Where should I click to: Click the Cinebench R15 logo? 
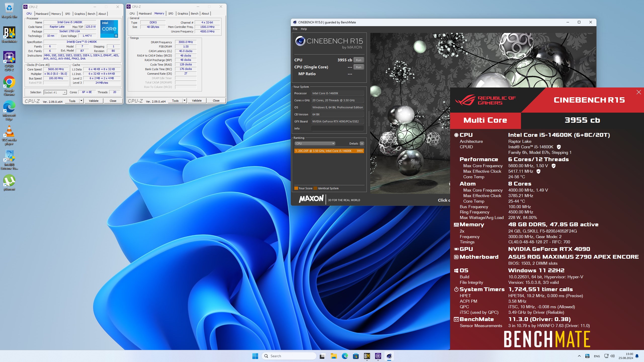pos(329,43)
